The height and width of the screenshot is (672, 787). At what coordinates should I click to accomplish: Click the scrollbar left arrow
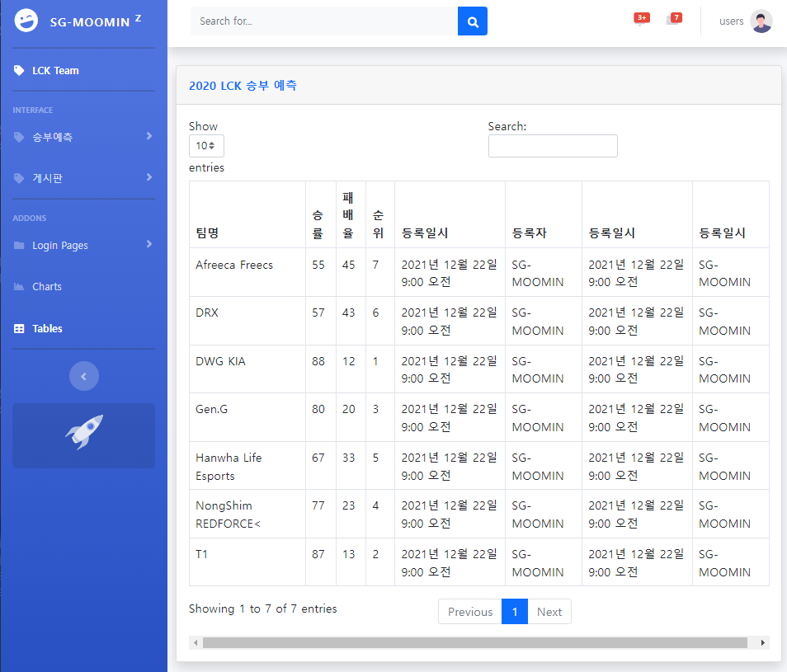point(196,643)
